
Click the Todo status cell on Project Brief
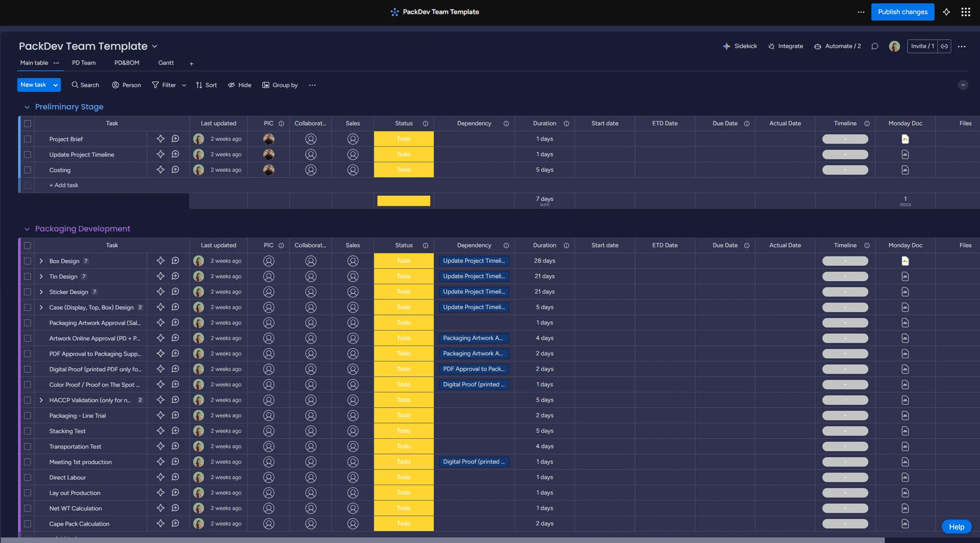tap(403, 139)
